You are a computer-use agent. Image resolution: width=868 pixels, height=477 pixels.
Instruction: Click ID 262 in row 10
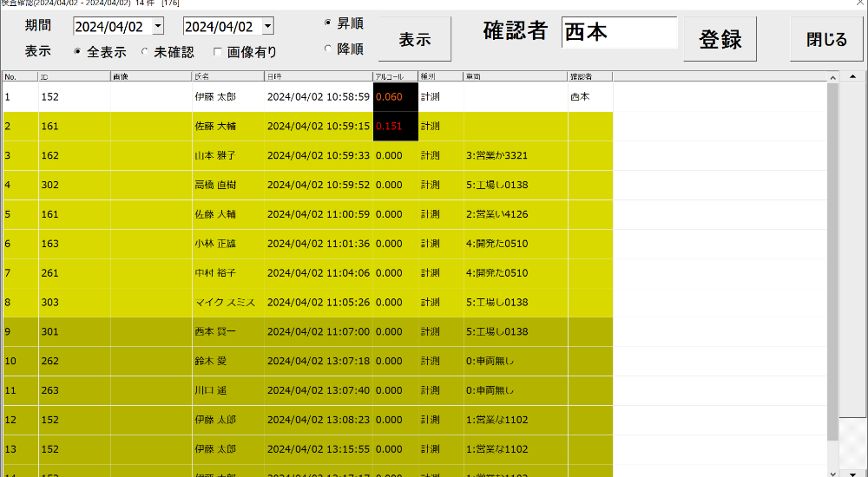tap(49, 361)
